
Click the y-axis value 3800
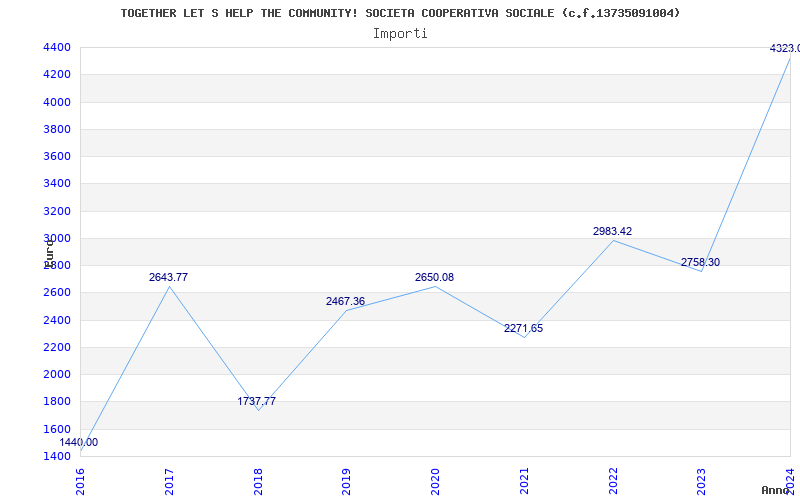click(x=57, y=129)
